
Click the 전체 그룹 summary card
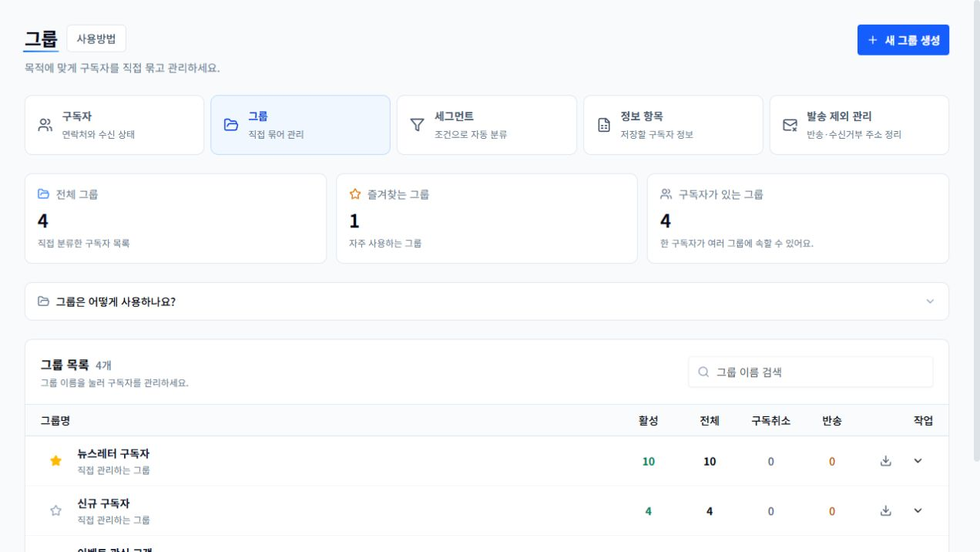click(176, 218)
